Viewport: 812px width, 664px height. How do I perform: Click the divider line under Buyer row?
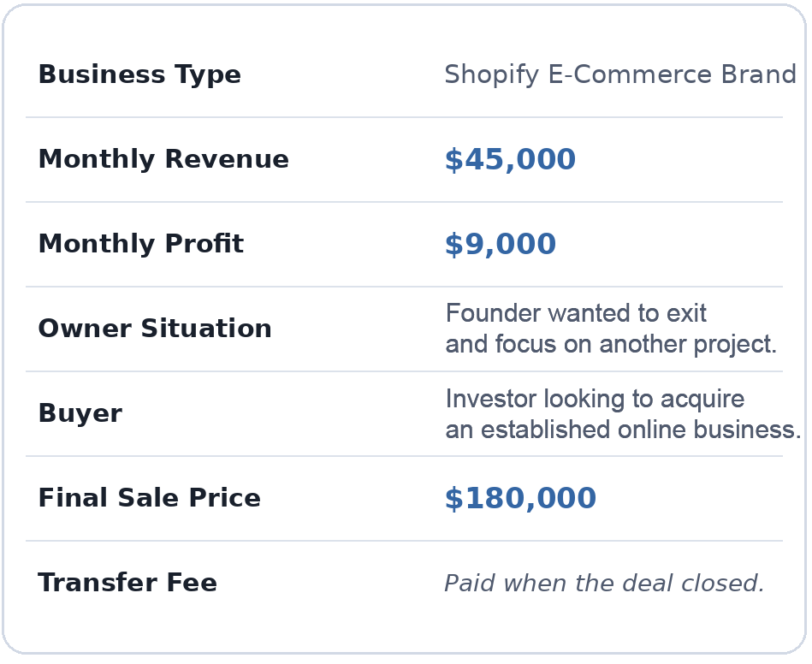click(404, 456)
